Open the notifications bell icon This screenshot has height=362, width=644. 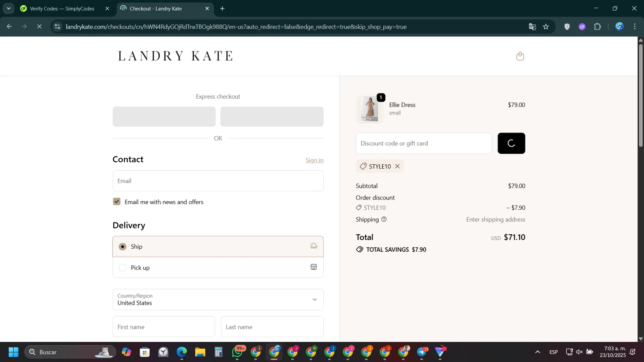633,352
